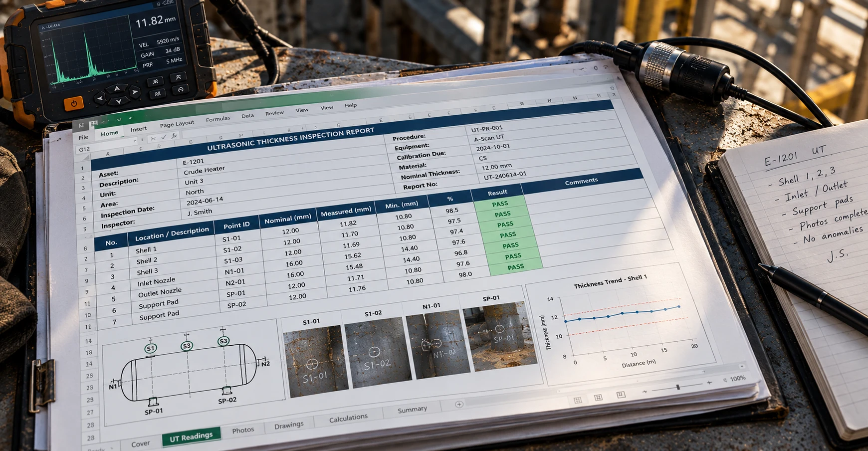The image size is (868, 451).
Task: Switch to the Insert ribbon tab
Action: [139, 129]
